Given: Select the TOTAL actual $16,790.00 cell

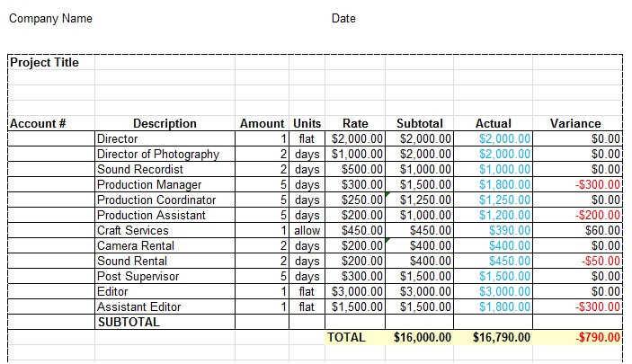Looking at the screenshot, I should (x=493, y=337).
